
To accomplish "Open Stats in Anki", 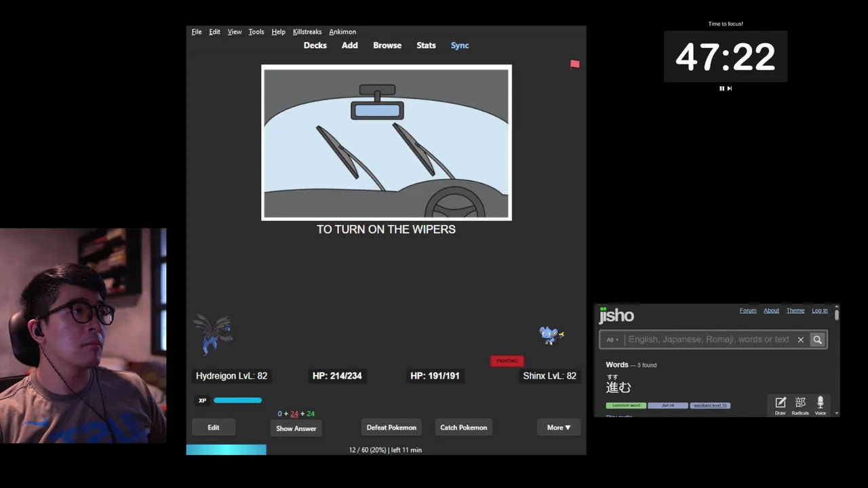I will pyautogui.click(x=426, y=45).
